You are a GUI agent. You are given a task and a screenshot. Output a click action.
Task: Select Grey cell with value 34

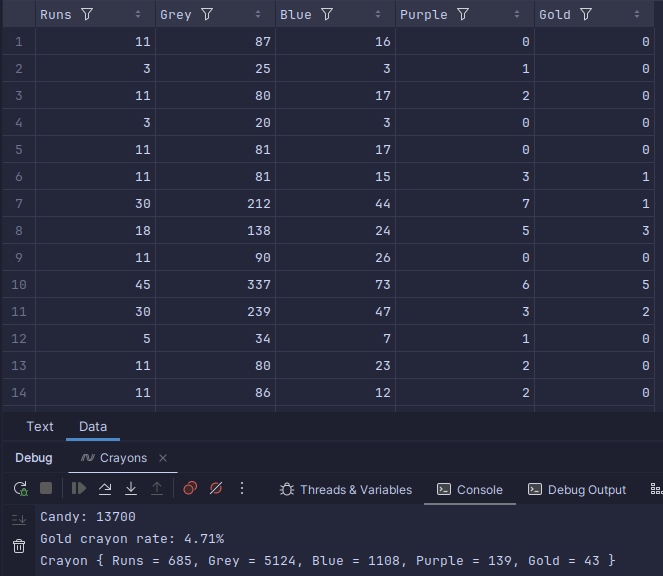click(x=216, y=339)
